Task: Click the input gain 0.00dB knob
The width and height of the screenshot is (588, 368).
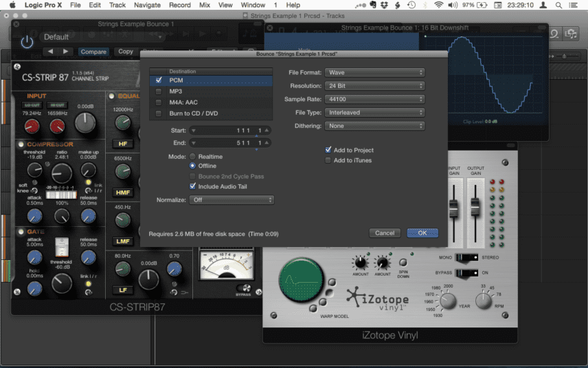Action: (85, 123)
